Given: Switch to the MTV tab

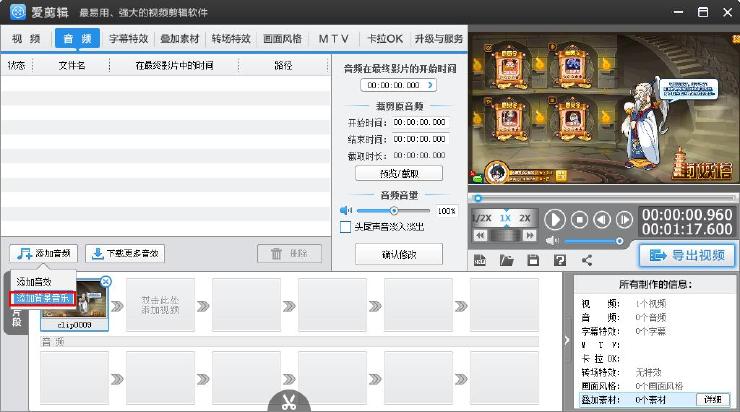Looking at the screenshot, I should tap(334, 39).
